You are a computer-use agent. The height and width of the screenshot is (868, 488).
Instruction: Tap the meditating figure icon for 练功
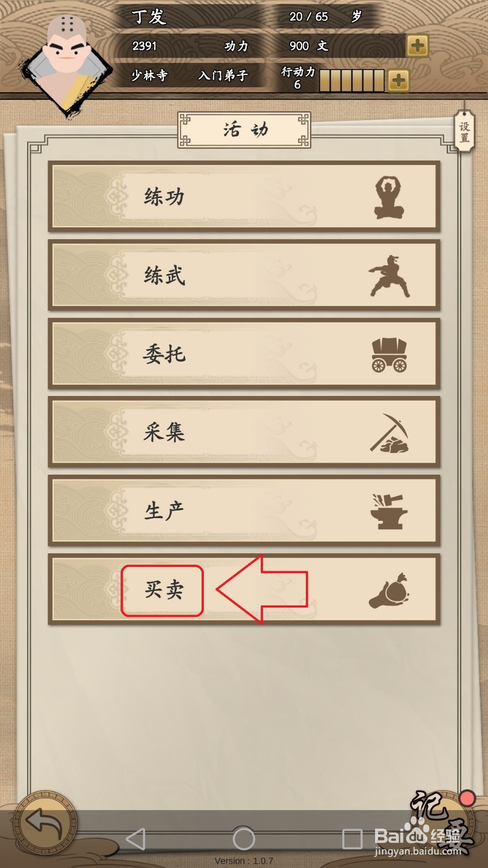389,197
